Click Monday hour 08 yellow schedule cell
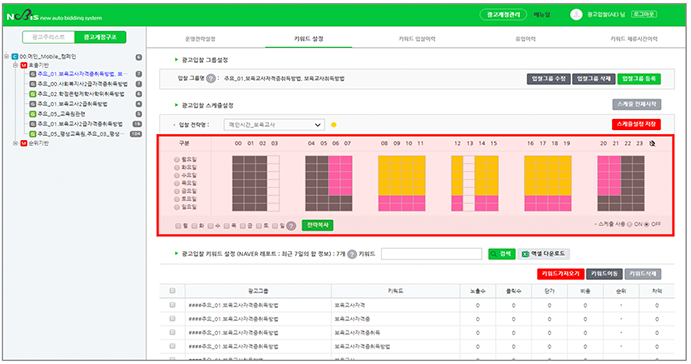Viewport: 691px width, 364px height. [x=384, y=160]
